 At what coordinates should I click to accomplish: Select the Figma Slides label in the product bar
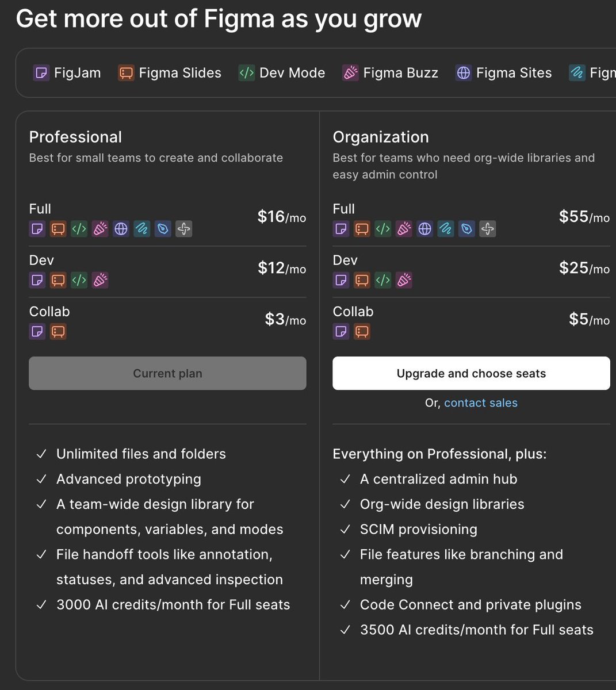180,73
